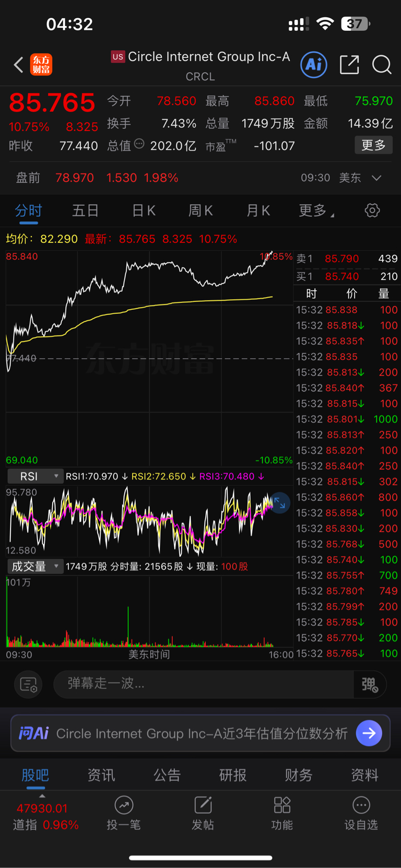Screen dimensions: 401x868
Task: Open the 东方财富 logo icon
Action: (41, 65)
